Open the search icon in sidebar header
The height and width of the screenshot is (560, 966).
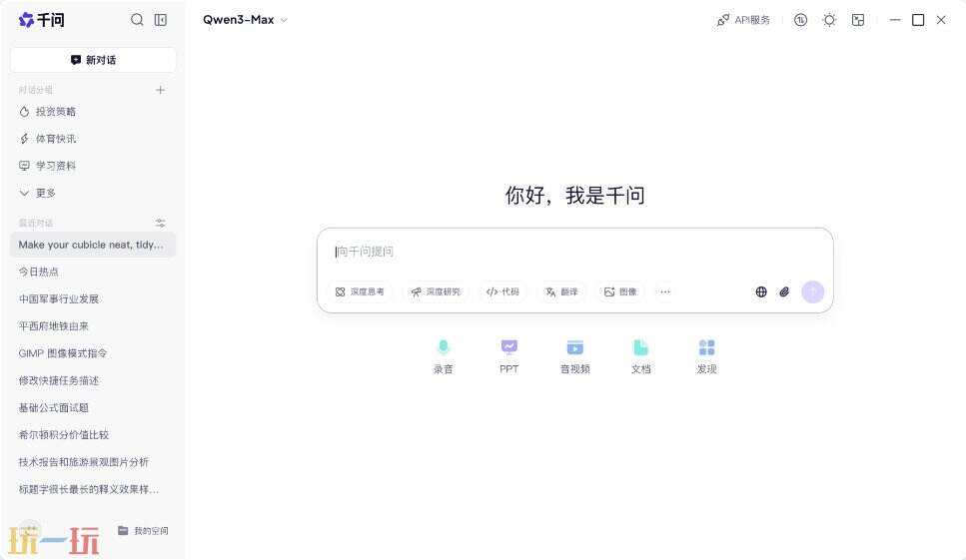(x=137, y=20)
